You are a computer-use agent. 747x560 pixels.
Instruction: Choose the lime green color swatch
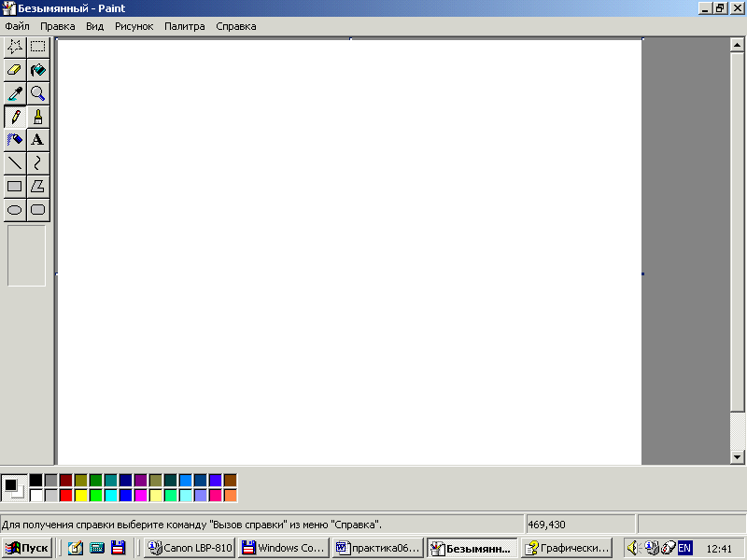coord(96,496)
